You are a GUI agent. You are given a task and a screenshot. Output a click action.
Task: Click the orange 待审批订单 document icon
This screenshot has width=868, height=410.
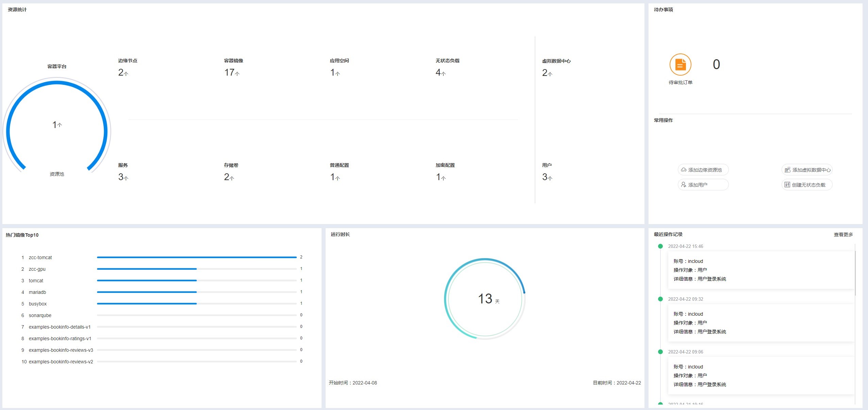tap(680, 64)
